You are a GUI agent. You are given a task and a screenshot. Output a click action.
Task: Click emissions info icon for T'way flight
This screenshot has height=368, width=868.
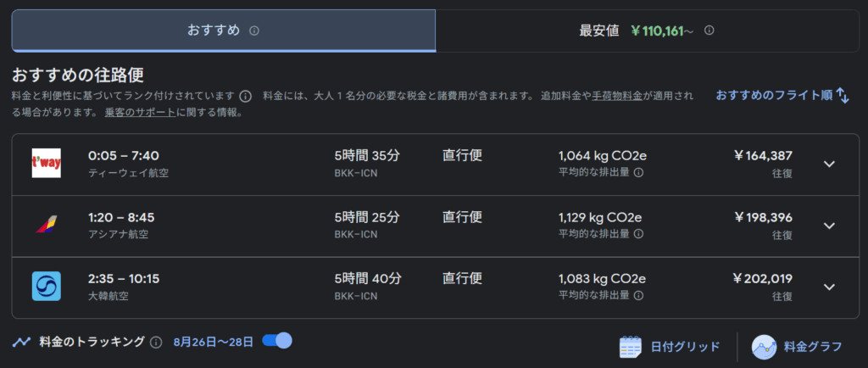(638, 172)
